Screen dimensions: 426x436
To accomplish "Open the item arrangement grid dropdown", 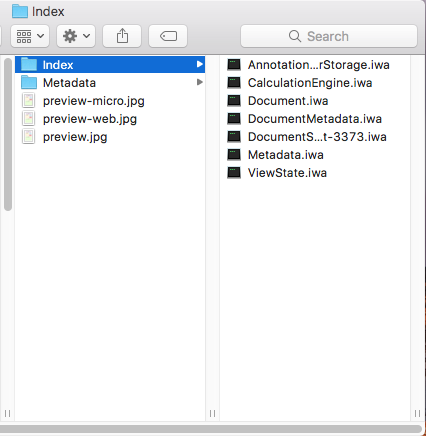I will pyautogui.click(x=30, y=36).
